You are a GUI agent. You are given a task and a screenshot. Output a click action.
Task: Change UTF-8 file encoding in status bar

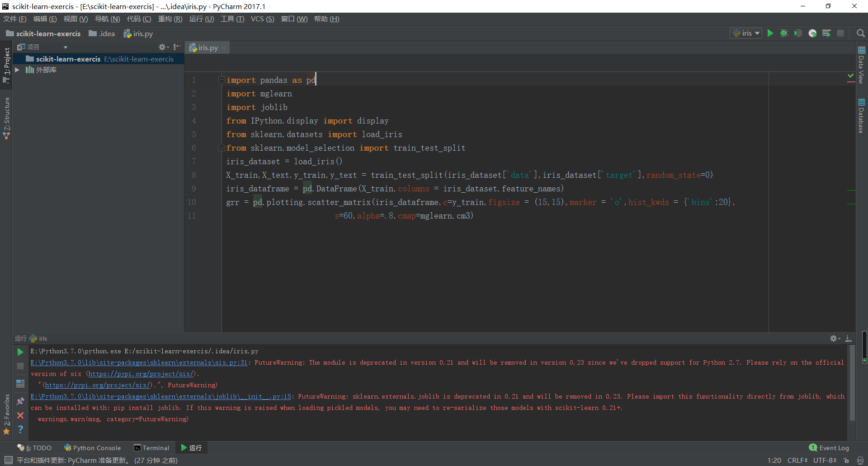(x=825, y=460)
